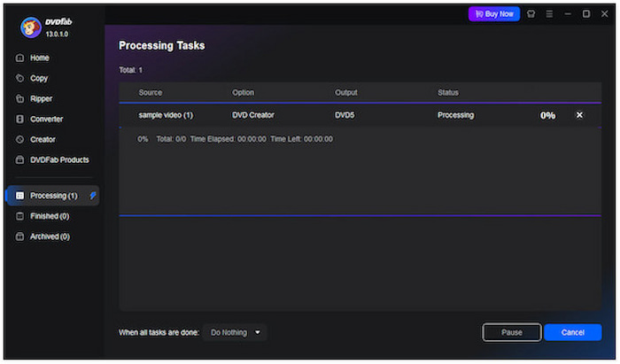
Task: Click the lightning bolt beside Processing
Action: pyautogui.click(x=94, y=196)
